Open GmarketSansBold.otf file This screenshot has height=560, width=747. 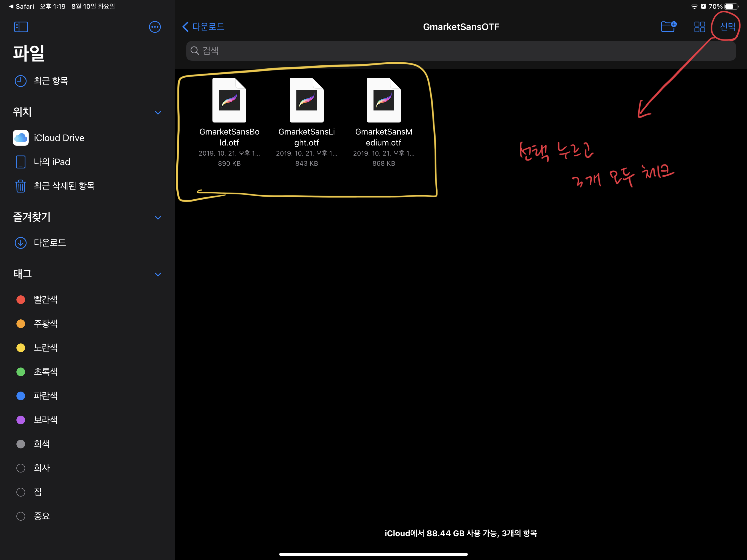coord(229,122)
